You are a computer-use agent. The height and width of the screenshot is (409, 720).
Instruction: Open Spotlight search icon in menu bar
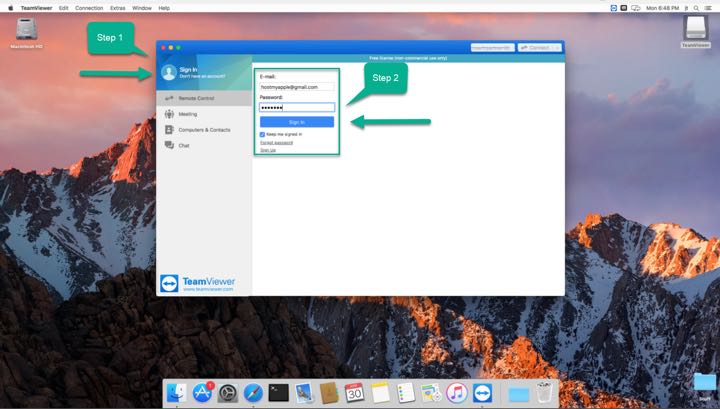696,8
